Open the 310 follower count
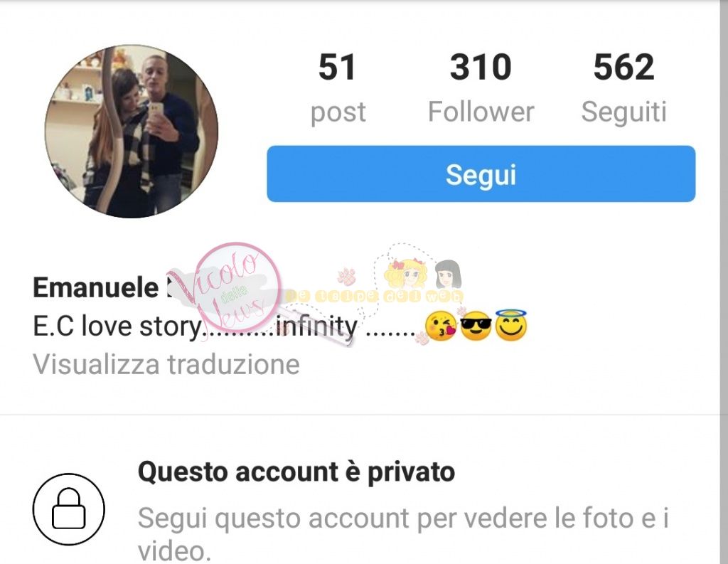The height and width of the screenshot is (564, 728). click(481, 67)
